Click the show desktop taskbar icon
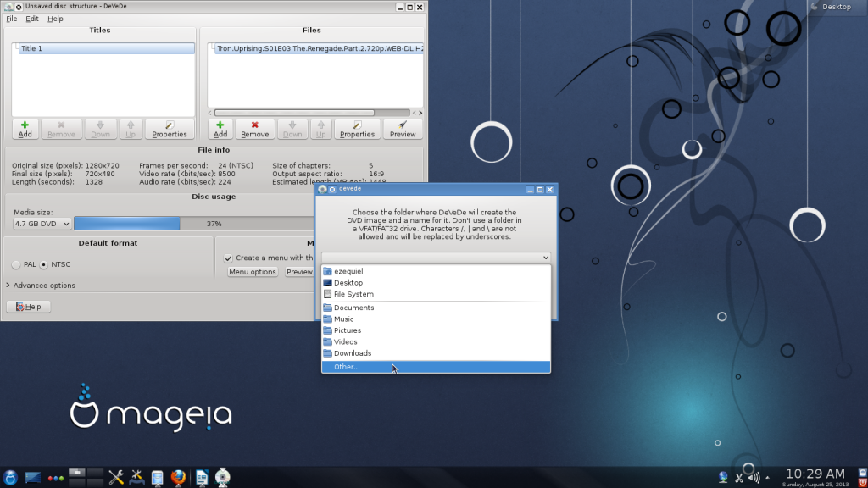This screenshot has height=488, width=868. pyautogui.click(x=33, y=478)
